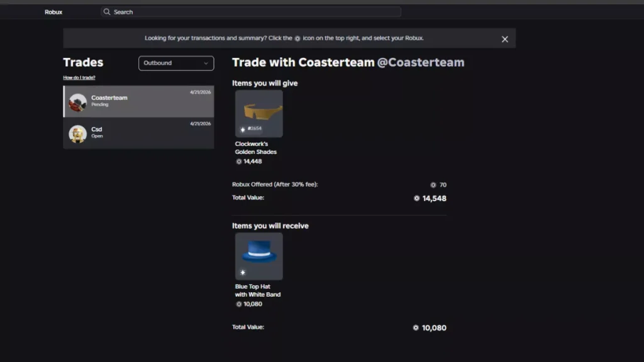This screenshot has height=362, width=644.
Task: Open Blue Top Hat item thumbnail
Action: 258,256
